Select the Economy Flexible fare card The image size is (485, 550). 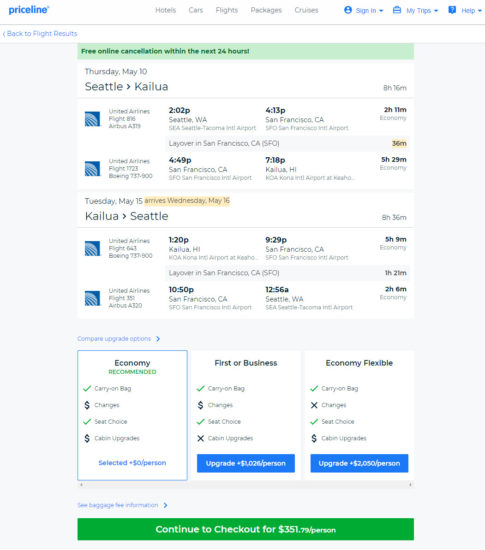[359, 415]
